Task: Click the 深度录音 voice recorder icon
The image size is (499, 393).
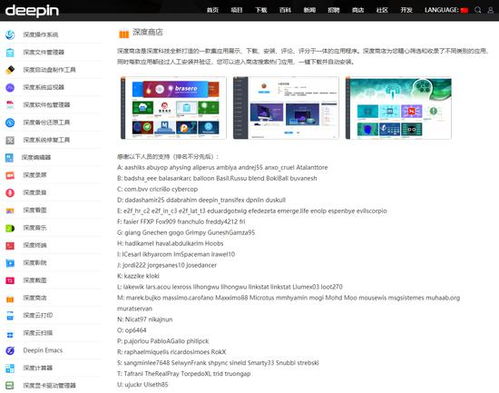Action: (x=10, y=193)
